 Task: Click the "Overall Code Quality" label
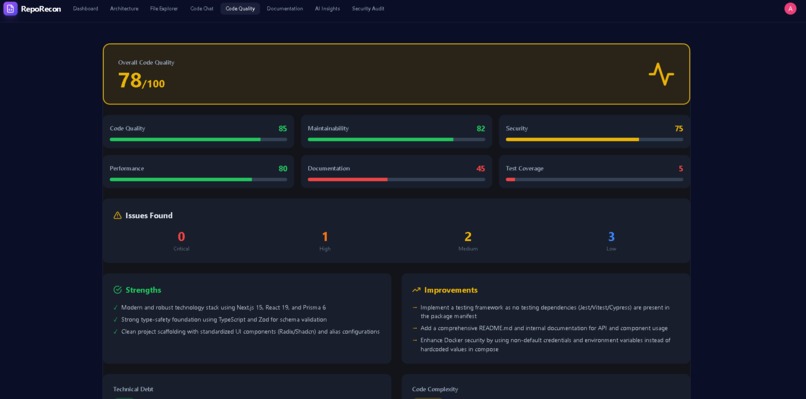tap(146, 63)
